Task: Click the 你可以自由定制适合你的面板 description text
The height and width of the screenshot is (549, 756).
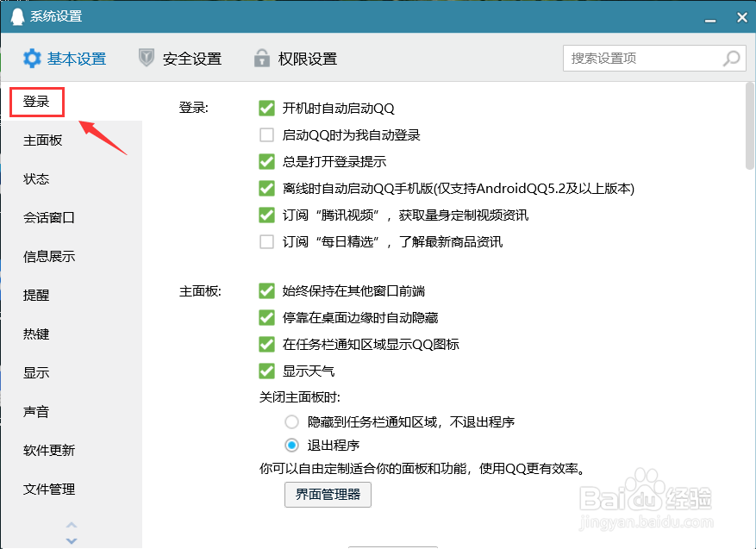Action: tap(423, 468)
